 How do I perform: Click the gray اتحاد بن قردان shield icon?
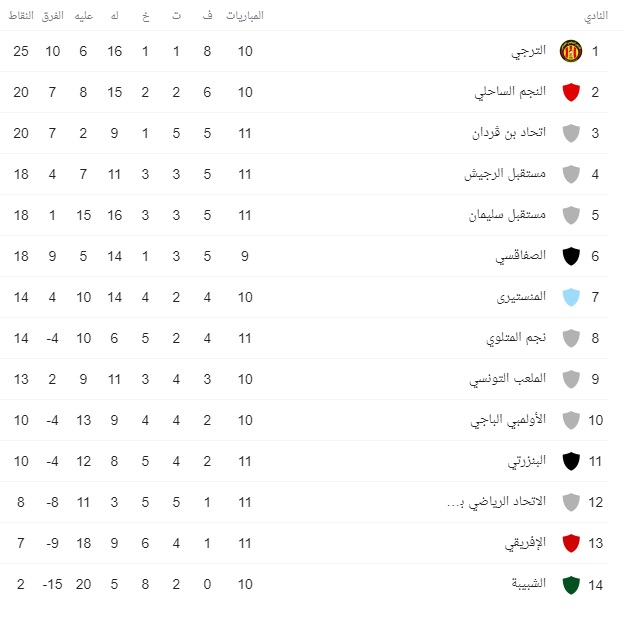571,133
